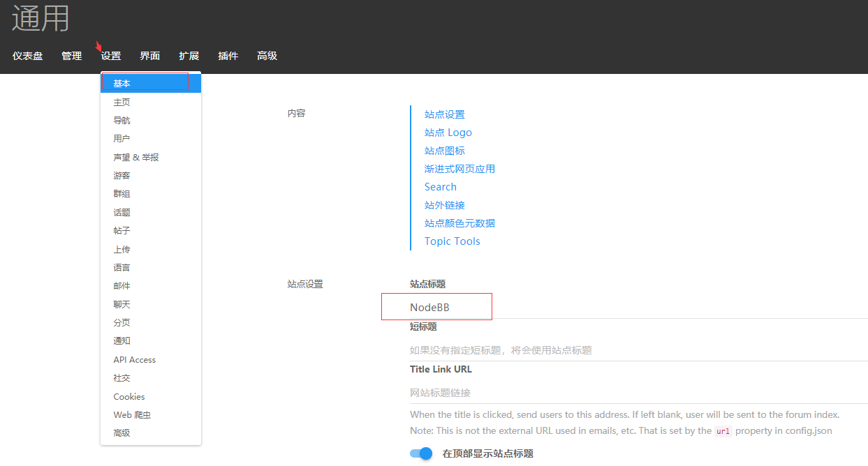Jump to 站点设置 section link

click(444, 114)
